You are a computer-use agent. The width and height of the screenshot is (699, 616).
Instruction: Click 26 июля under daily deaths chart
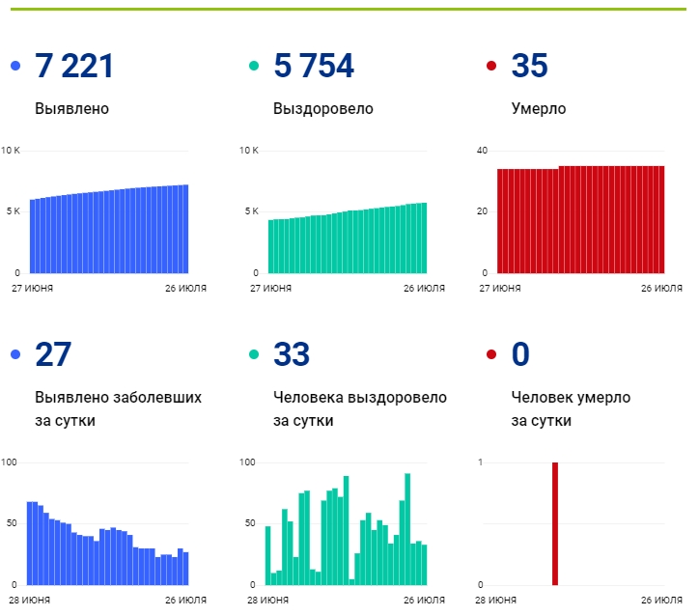(661, 601)
